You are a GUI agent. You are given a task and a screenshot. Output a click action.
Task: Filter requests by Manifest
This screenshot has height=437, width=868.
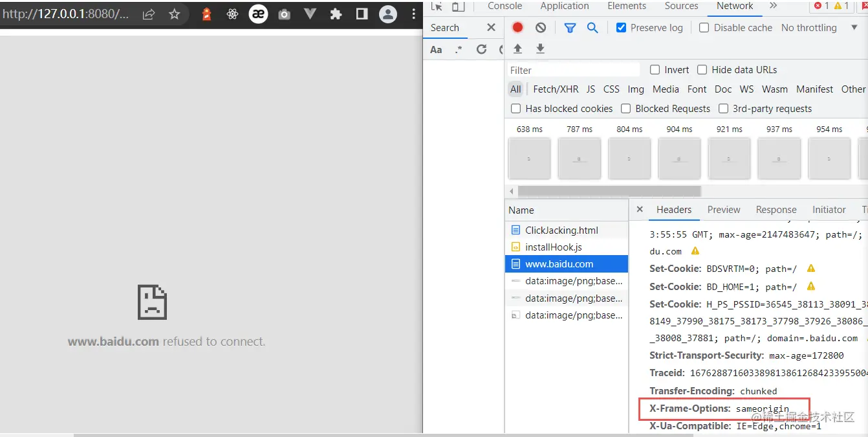point(815,89)
